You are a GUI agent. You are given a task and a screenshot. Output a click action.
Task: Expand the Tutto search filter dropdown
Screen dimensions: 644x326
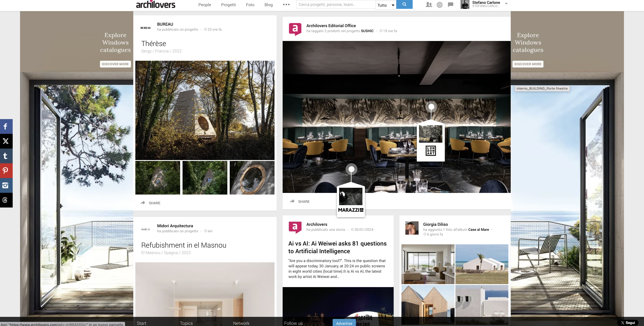pyautogui.click(x=386, y=5)
